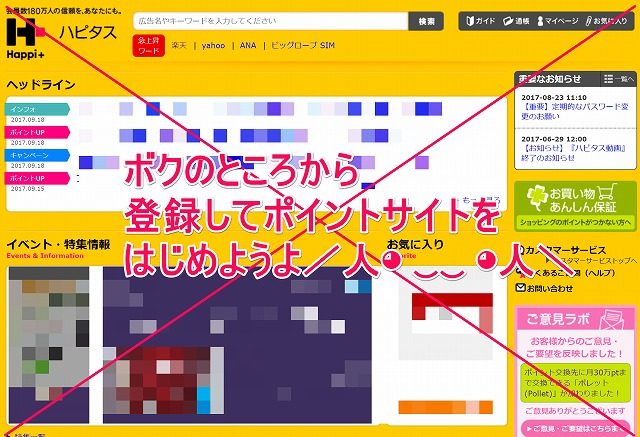Click the インフォ headline tag
This screenshot has width=640, height=437.
pyautogui.click(x=37, y=109)
